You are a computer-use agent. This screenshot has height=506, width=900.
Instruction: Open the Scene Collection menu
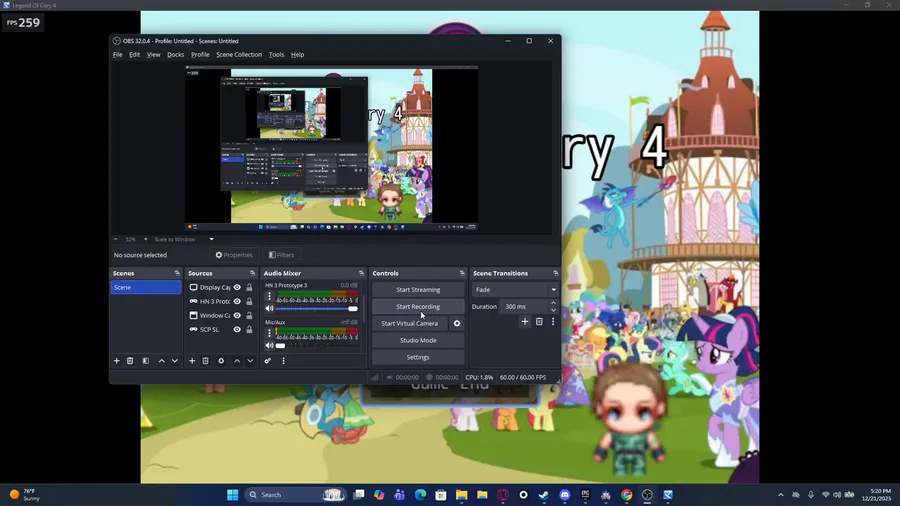click(239, 55)
